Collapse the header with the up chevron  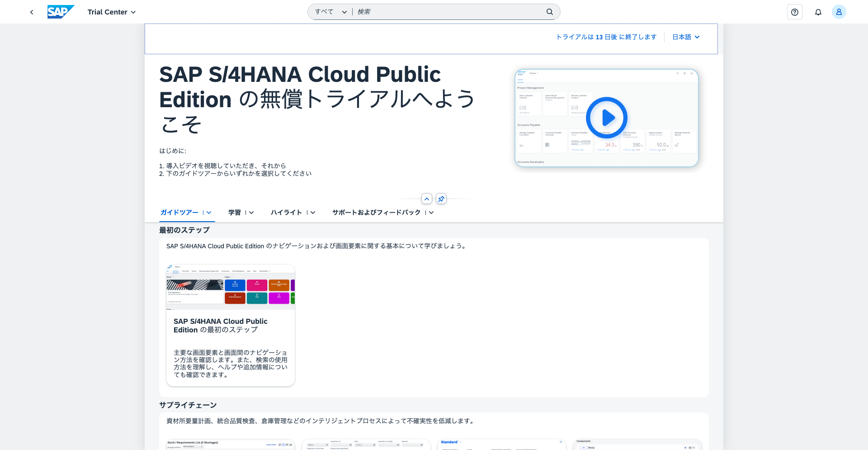pos(427,199)
